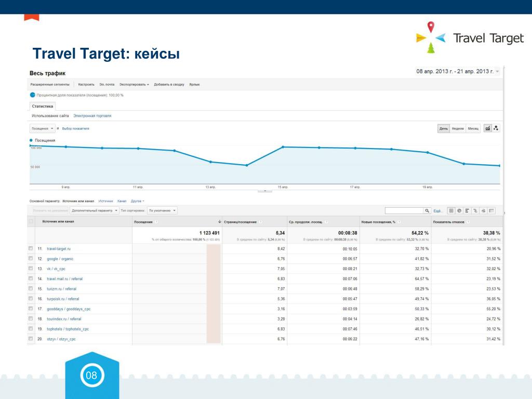This screenshot has width=532, height=399.
Task: Click Эл. почта toolbar button
Action: click(x=107, y=85)
